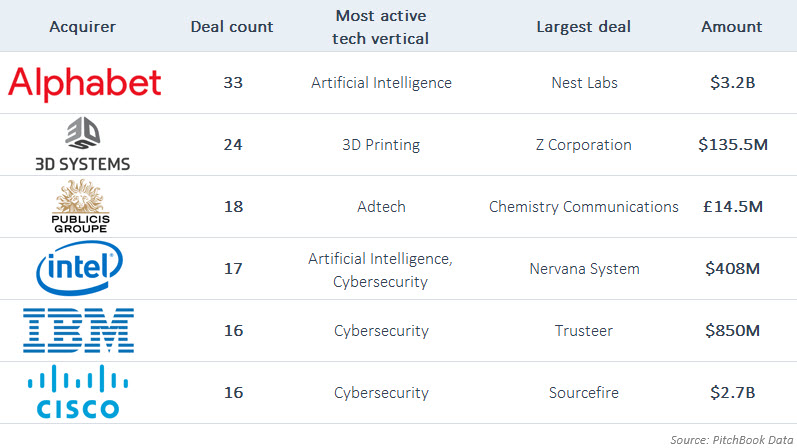Select the 3D Printing vertical cell
This screenshot has height=448, width=797.
381,145
